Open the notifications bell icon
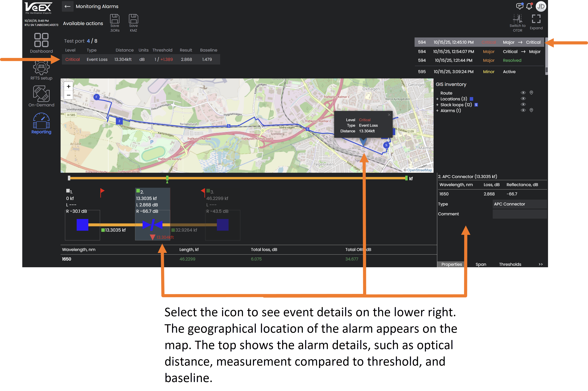This screenshot has width=588, height=391. (x=529, y=6)
